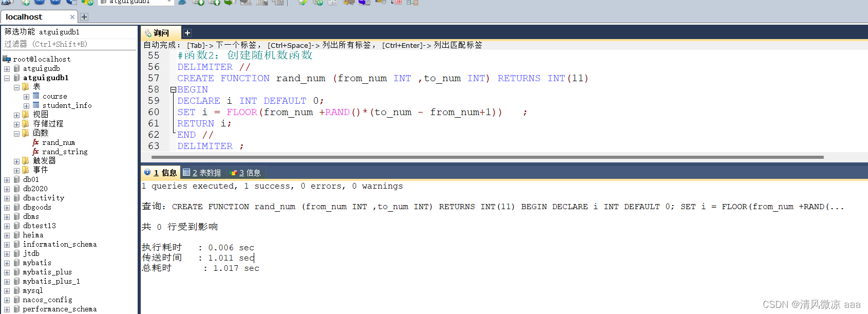Click the '总耗时 : 1.017 sec' line
This screenshot has width=868, height=314.
(200, 268)
